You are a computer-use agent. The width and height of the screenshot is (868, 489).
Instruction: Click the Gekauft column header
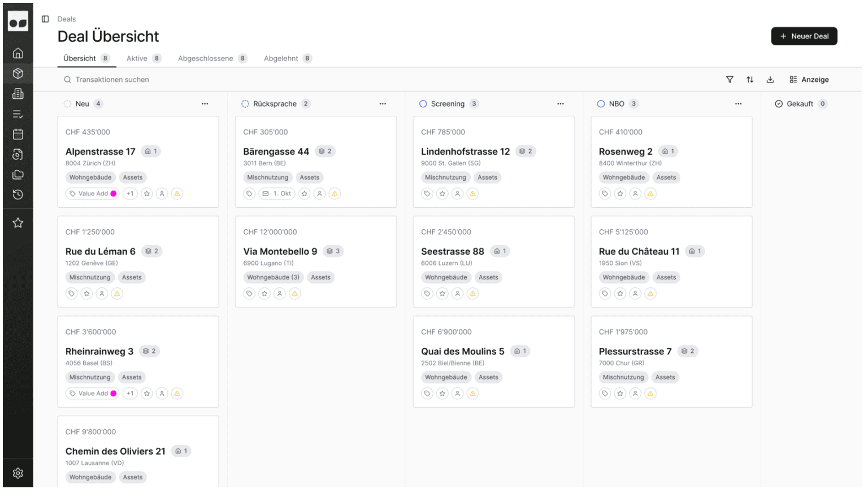[x=801, y=104]
